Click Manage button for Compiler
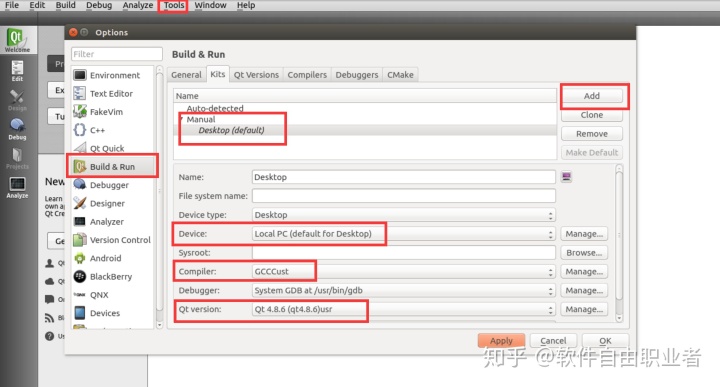 584,271
